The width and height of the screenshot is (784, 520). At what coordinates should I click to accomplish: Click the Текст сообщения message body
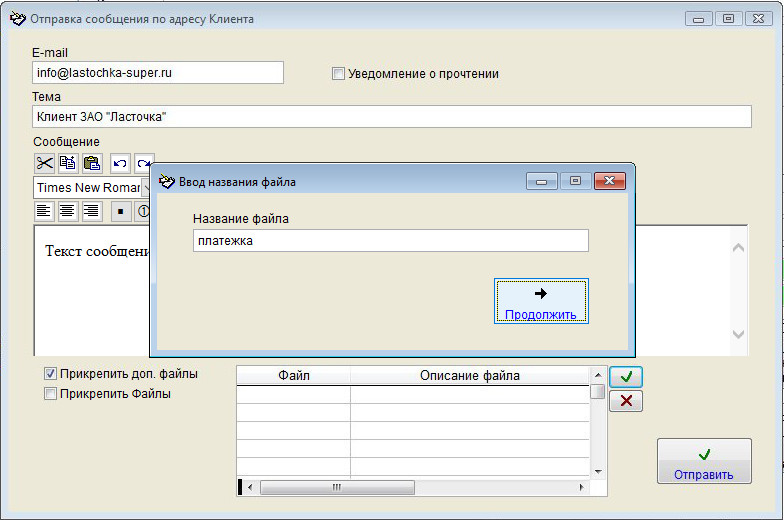pos(98,251)
